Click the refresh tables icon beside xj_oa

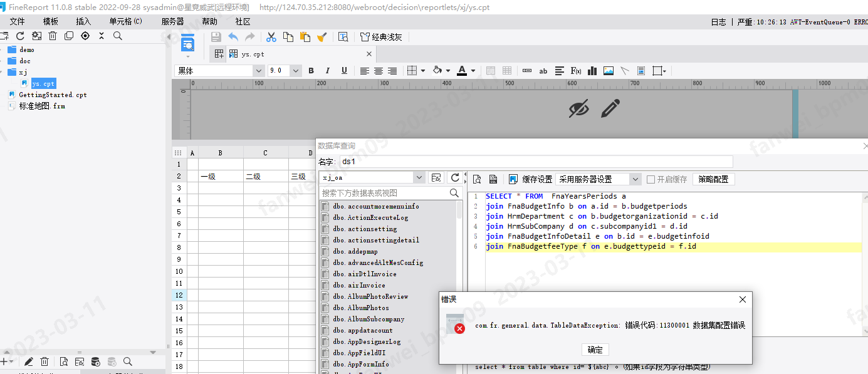pos(455,178)
